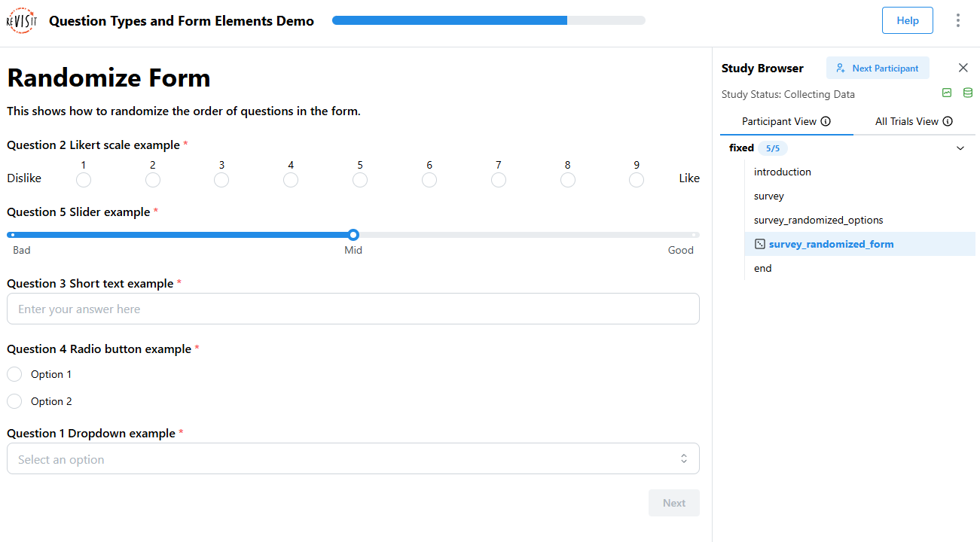Select Likert scale rating 9

click(637, 180)
